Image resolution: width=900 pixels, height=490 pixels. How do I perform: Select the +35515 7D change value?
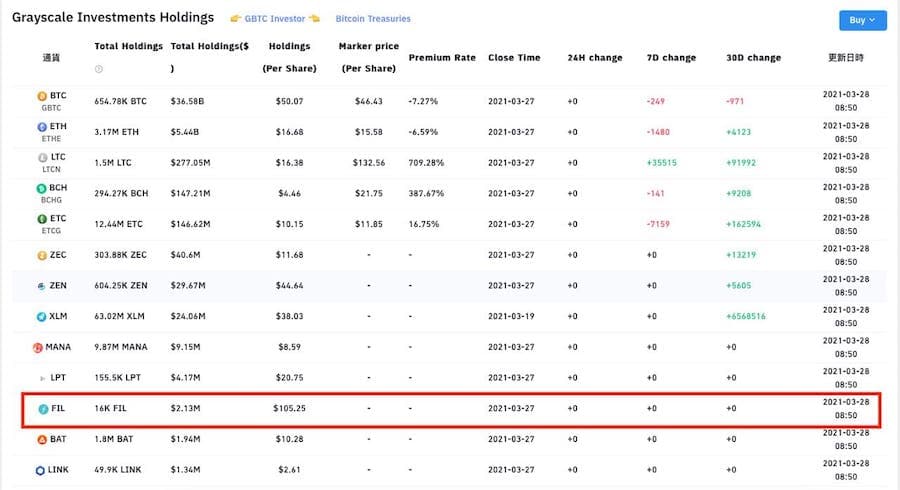[661, 162]
